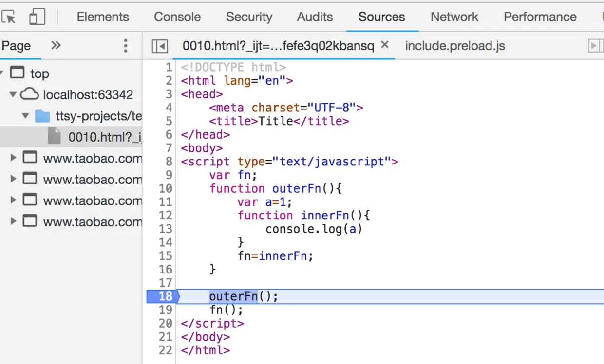Click the script type text/javascript tag

(x=290, y=162)
